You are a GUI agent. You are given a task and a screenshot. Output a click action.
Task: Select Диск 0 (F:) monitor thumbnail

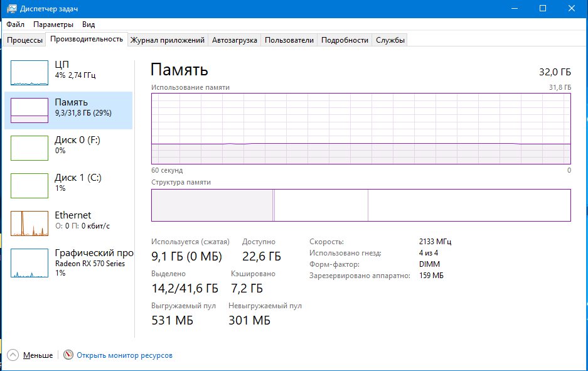point(29,148)
